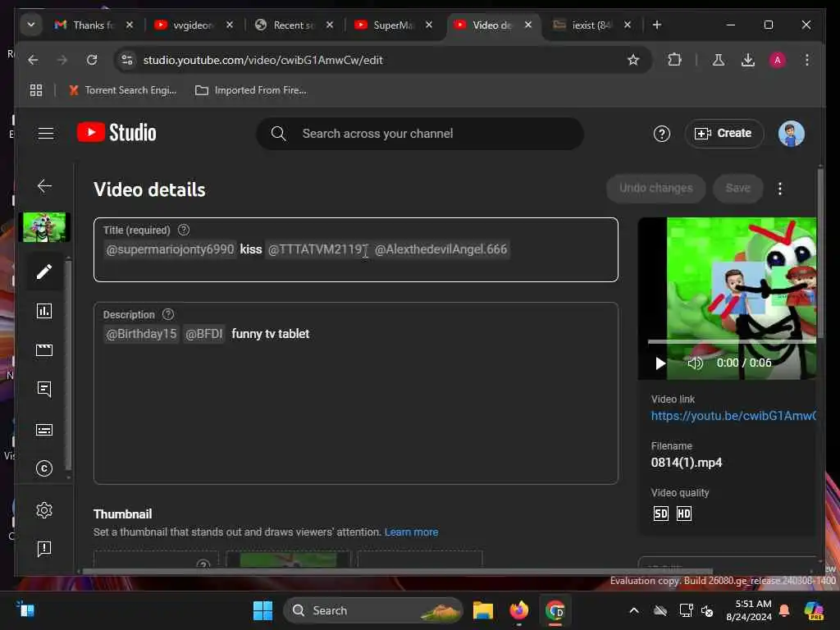
Task: Click the Description help question mark
Action: [x=168, y=314]
